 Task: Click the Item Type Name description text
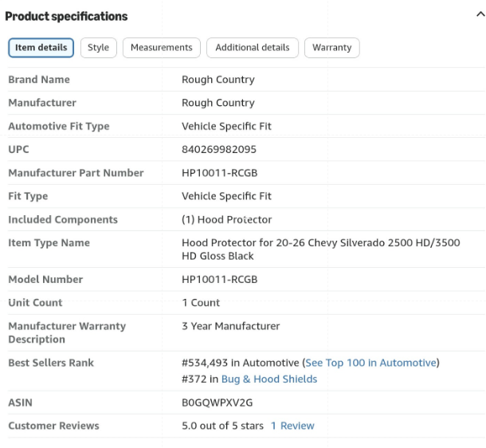[321, 250]
